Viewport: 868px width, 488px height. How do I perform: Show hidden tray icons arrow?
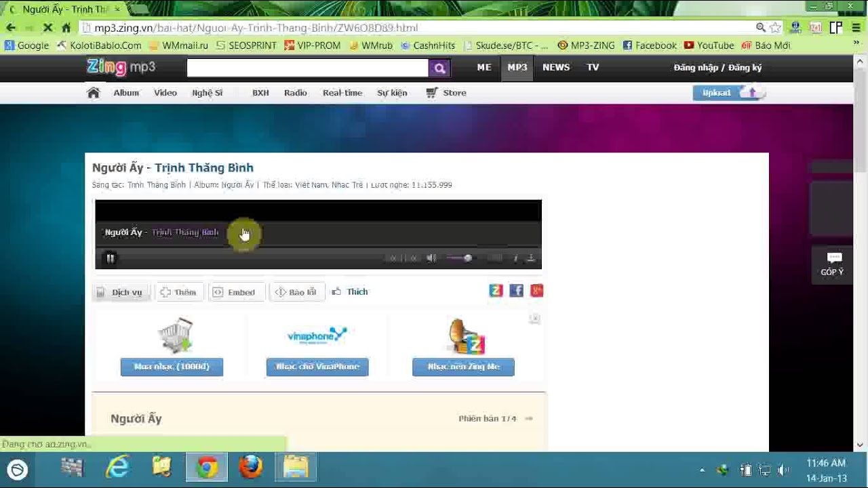coord(702,470)
